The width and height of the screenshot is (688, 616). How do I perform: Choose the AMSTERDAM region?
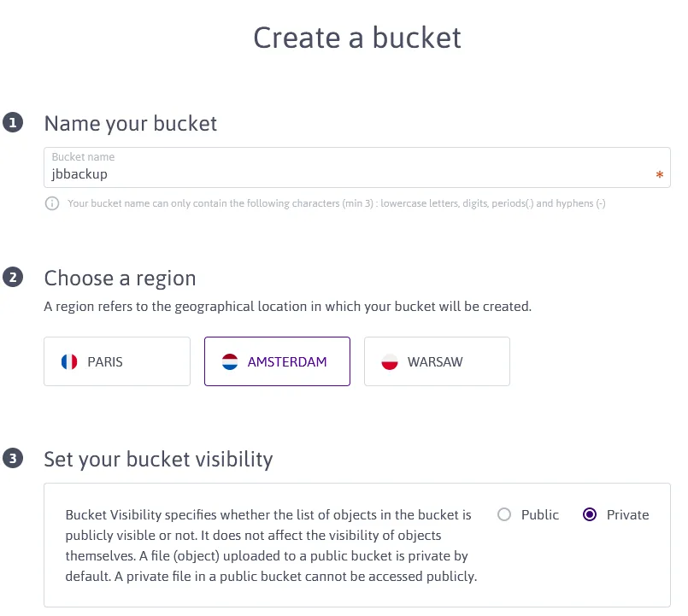click(x=277, y=361)
